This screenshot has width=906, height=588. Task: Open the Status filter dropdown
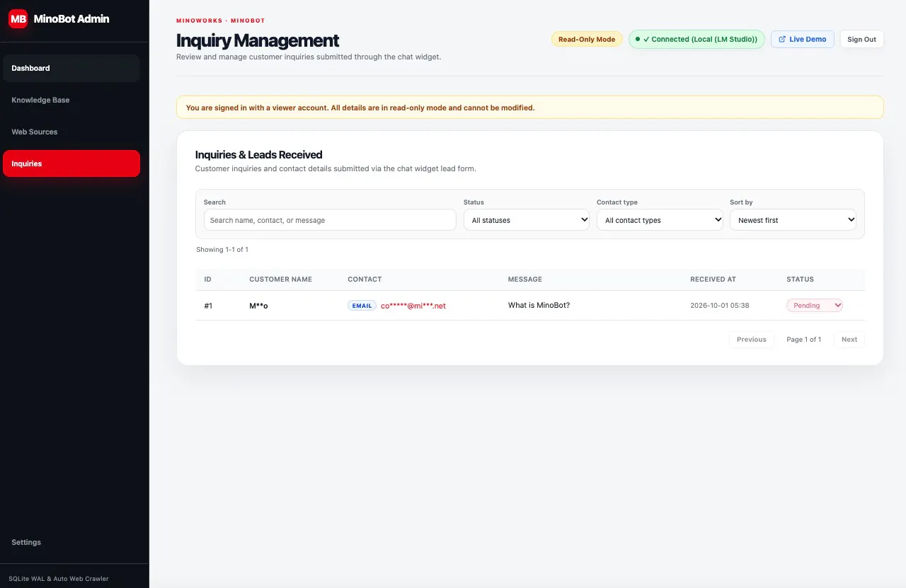click(527, 220)
